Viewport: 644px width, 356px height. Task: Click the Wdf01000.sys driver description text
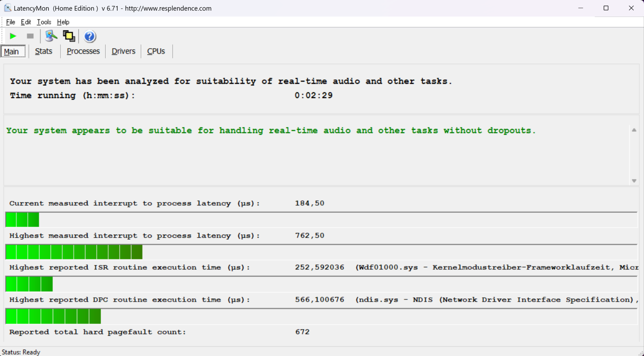497,267
